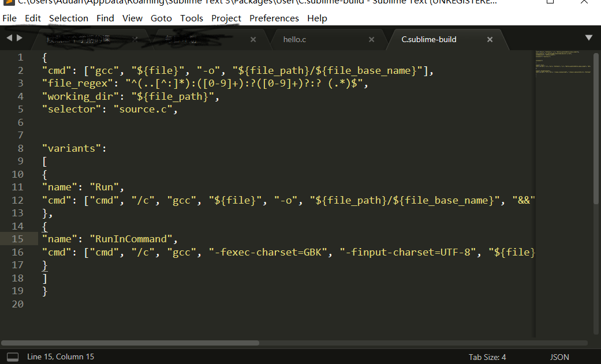The image size is (601, 364).
Task: Open the Preferences menu
Action: 274,18
